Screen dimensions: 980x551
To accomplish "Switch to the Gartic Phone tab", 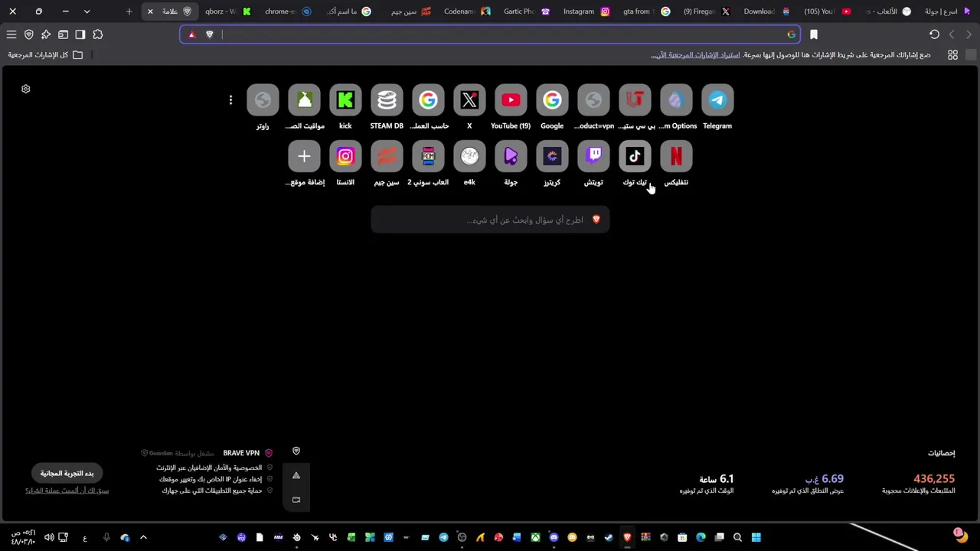I will click(x=527, y=11).
